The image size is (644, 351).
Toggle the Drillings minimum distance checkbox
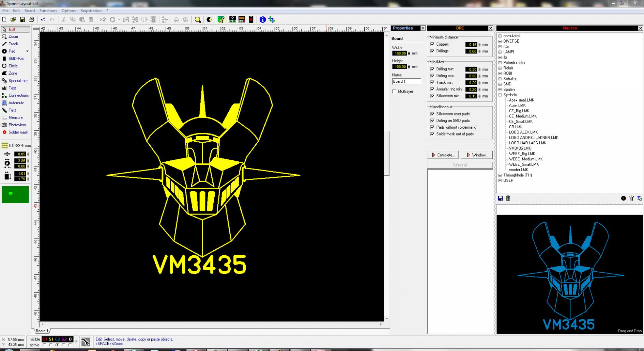coord(432,51)
